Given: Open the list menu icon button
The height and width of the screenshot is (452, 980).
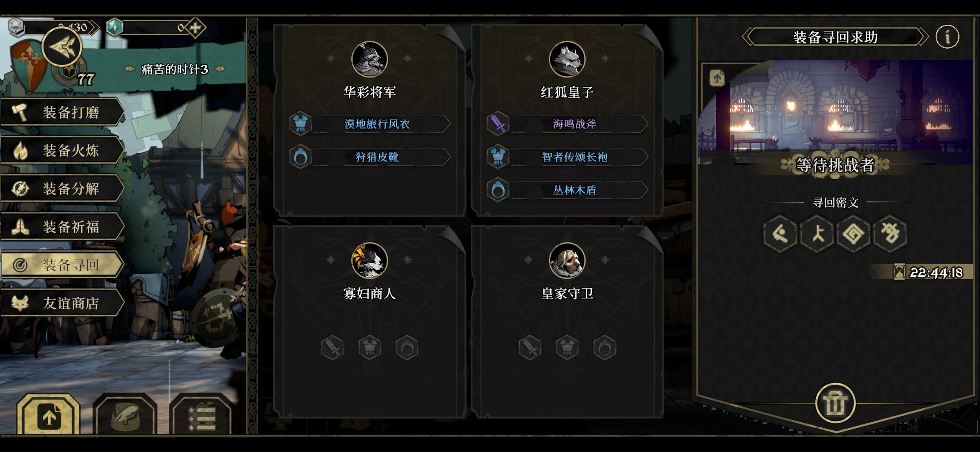Looking at the screenshot, I should [201, 416].
